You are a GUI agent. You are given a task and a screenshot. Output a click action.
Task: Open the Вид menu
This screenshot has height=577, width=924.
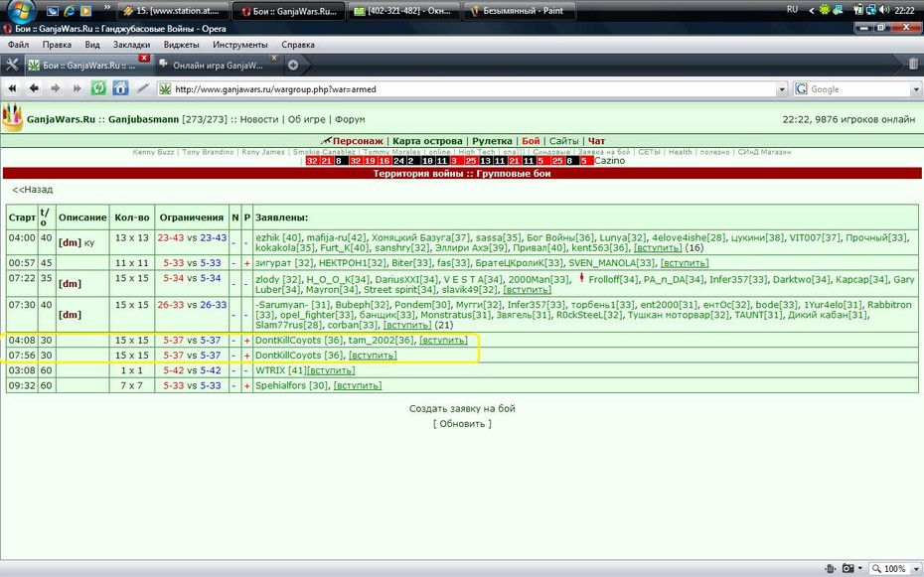point(92,45)
